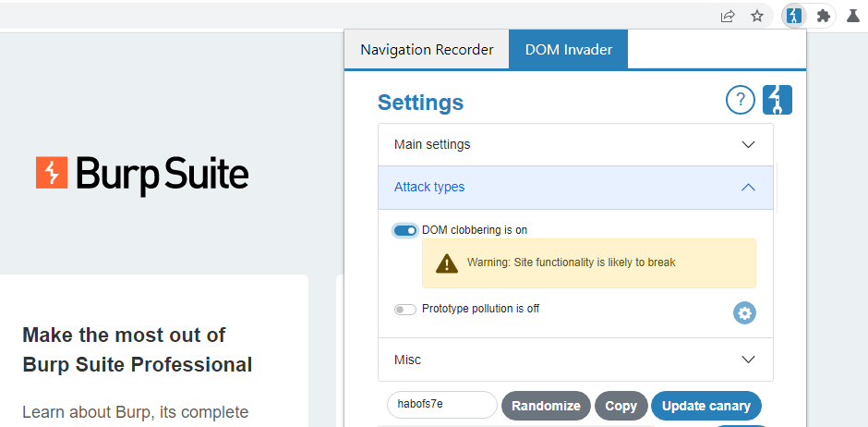Click the Copy button
Viewport: 868px width, 427px height.
[x=621, y=406]
